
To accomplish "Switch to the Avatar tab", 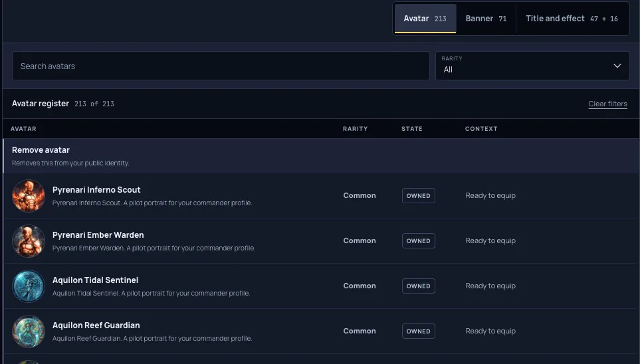I will pos(425,19).
